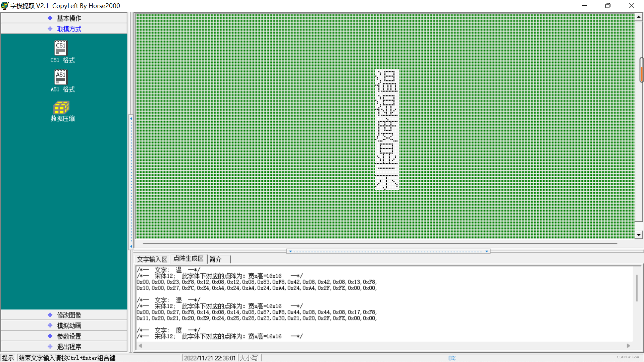The width and height of the screenshot is (644, 362).
Task: Click the bitmap canvas scroll-down arrow
Action: click(x=639, y=235)
